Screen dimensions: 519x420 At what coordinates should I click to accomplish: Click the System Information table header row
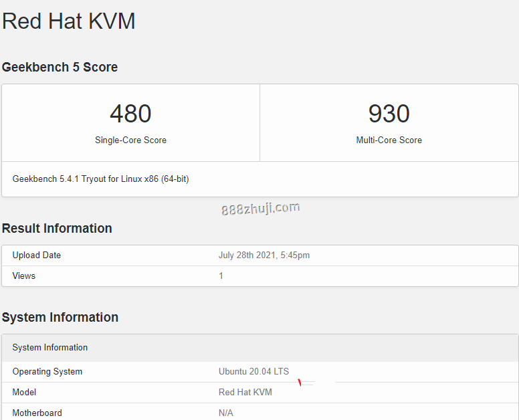point(259,348)
